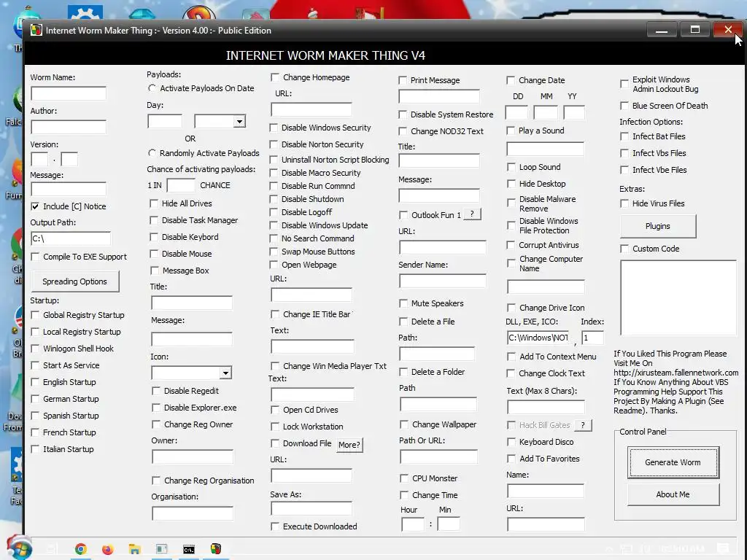
Task: Click the More? button beside Download File
Action: pos(349,445)
